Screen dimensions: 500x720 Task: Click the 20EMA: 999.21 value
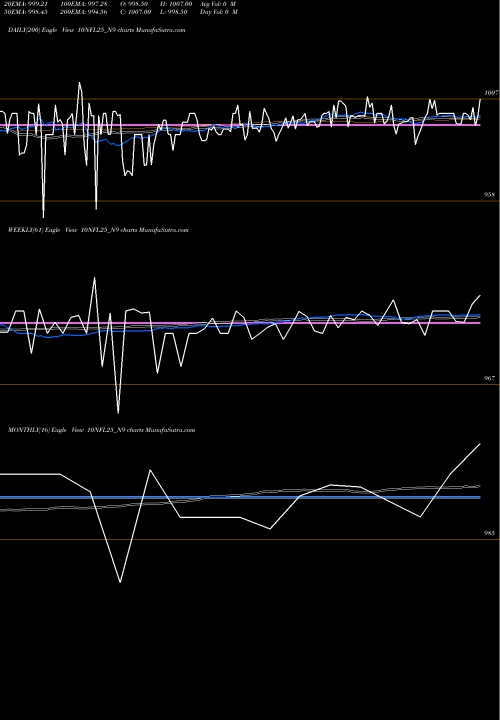[26, 4]
